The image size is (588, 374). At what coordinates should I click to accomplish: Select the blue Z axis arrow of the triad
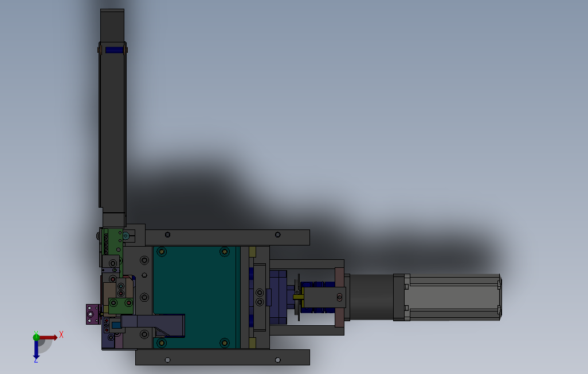coord(36,350)
